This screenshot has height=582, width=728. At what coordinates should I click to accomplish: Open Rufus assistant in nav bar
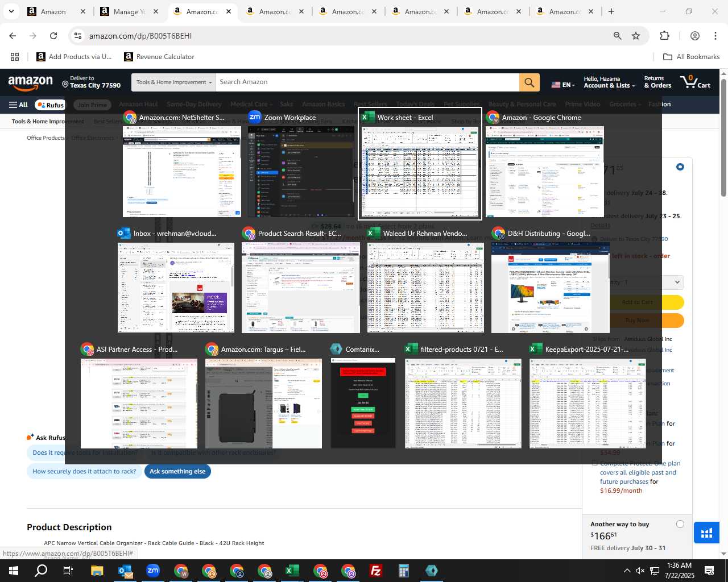pyautogui.click(x=50, y=105)
